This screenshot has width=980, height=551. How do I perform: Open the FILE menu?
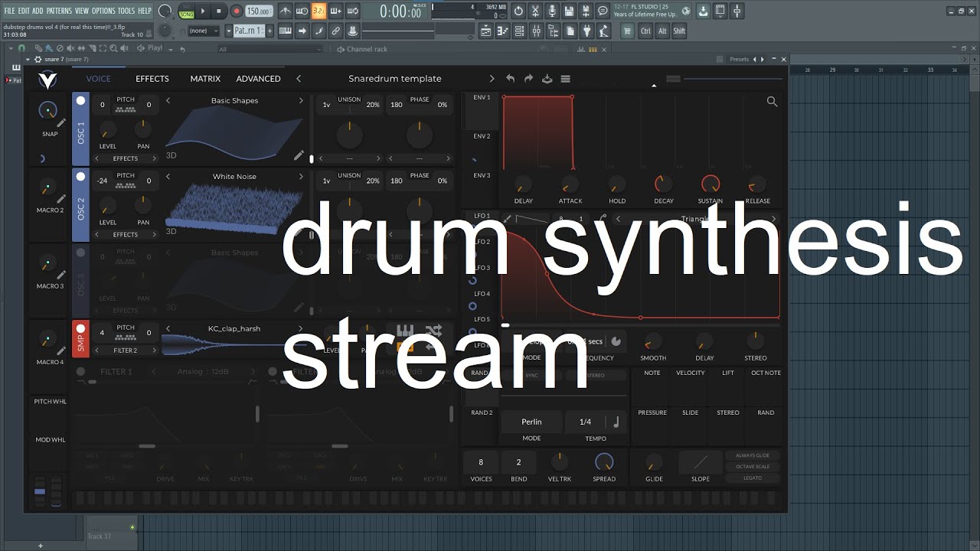10,11
